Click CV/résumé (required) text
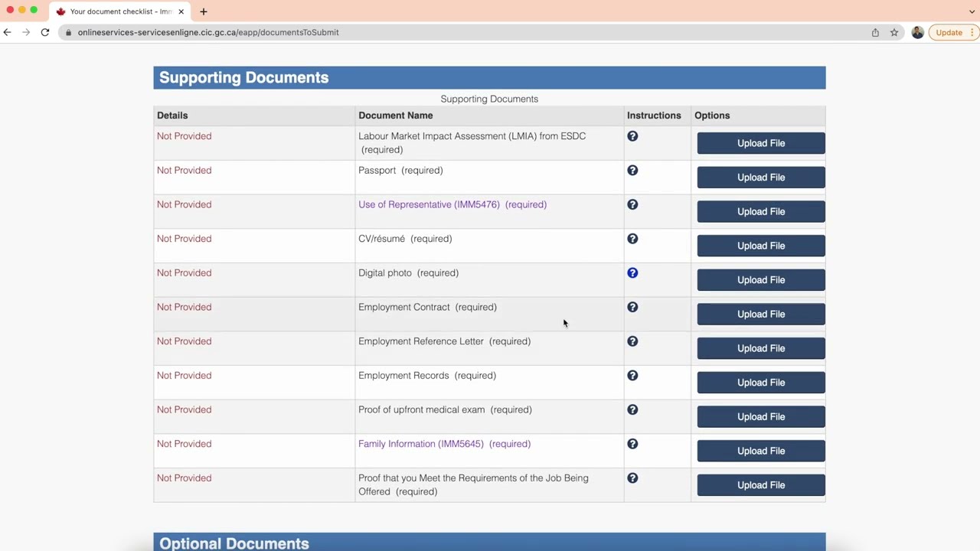This screenshot has width=980, height=551. point(405,239)
